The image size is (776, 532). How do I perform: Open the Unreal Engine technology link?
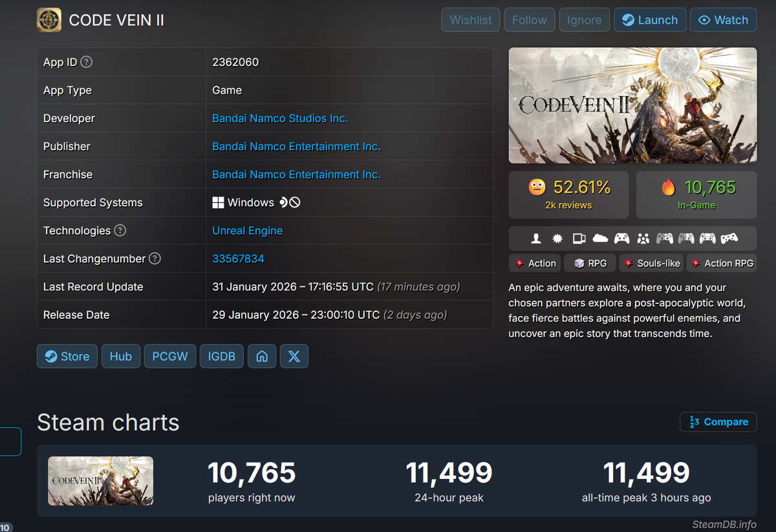point(248,231)
